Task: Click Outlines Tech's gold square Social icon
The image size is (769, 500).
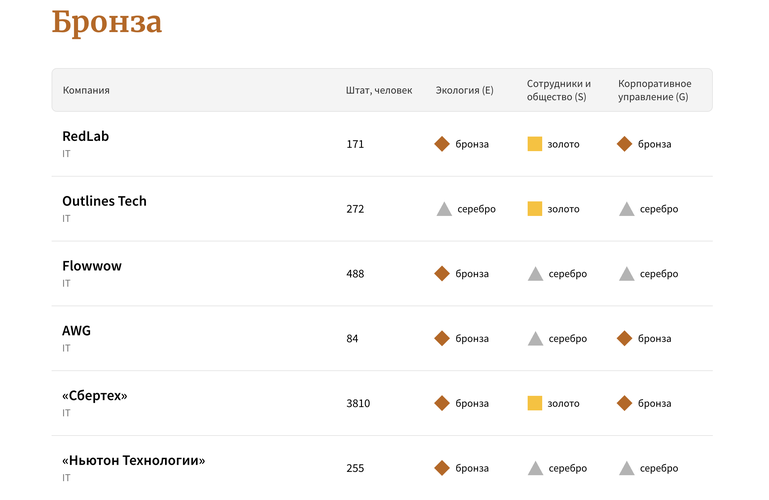Action: pos(535,209)
